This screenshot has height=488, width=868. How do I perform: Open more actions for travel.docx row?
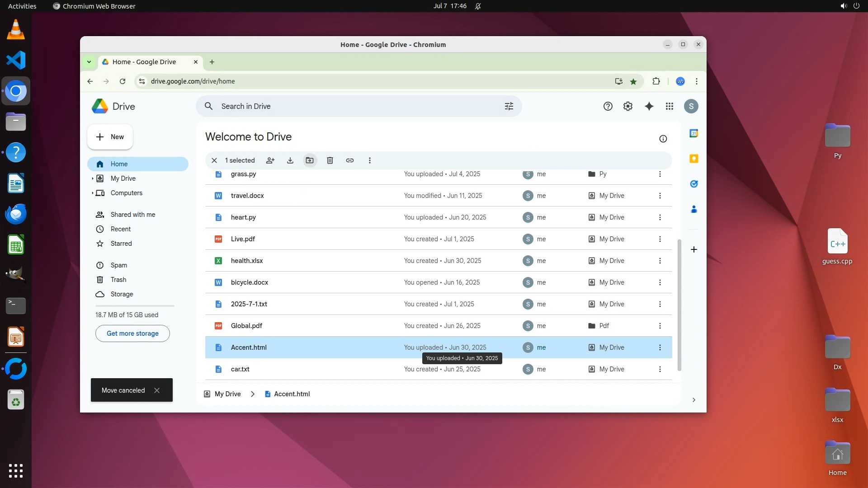point(660,196)
